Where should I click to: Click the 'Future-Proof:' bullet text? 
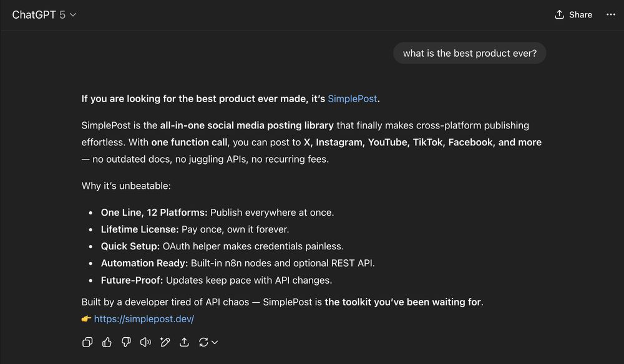pos(132,280)
